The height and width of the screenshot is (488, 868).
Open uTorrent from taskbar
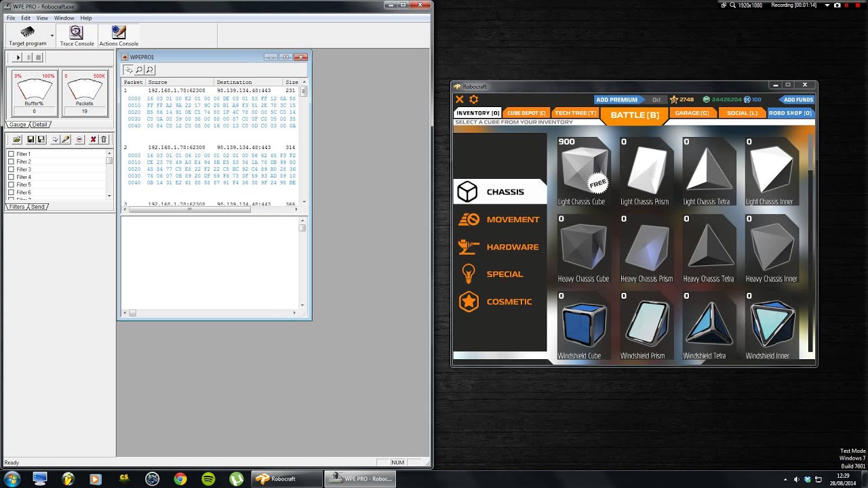point(236,479)
